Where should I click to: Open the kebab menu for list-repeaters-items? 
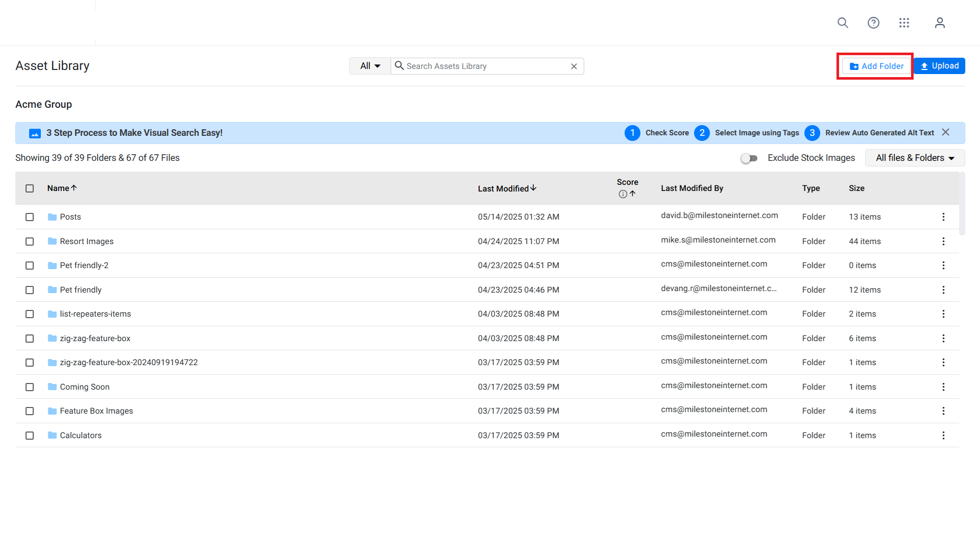tap(943, 314)
